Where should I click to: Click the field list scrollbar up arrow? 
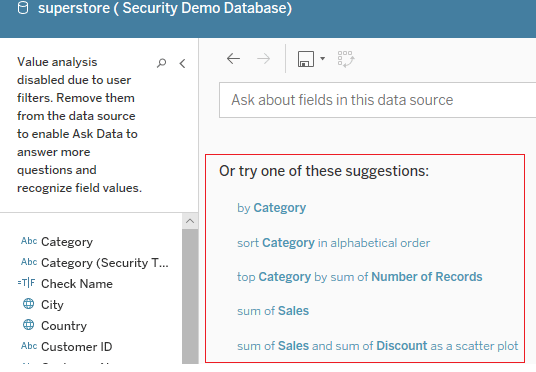(x=190, y=221)
